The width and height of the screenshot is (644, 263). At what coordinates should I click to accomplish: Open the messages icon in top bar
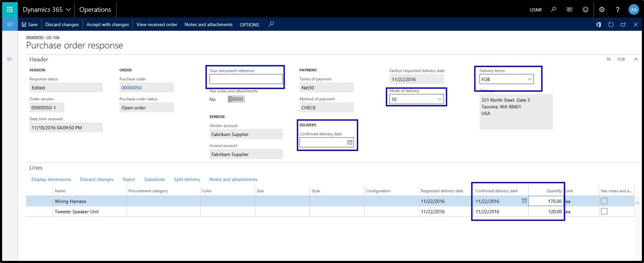(x=569, y=9)
